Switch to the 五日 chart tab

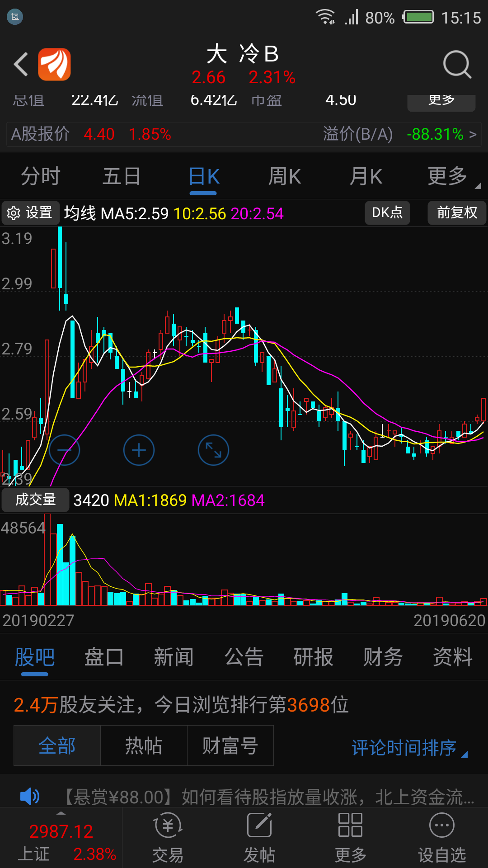coord(122,176)
